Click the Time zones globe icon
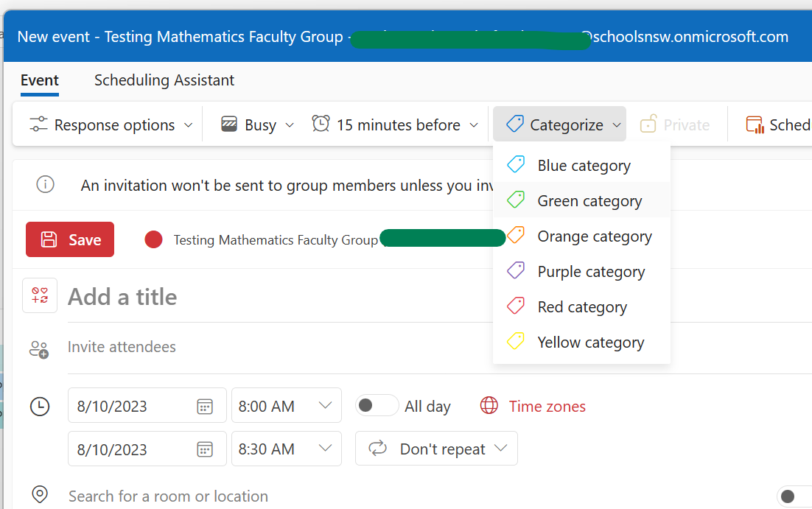 click(489, 406)
